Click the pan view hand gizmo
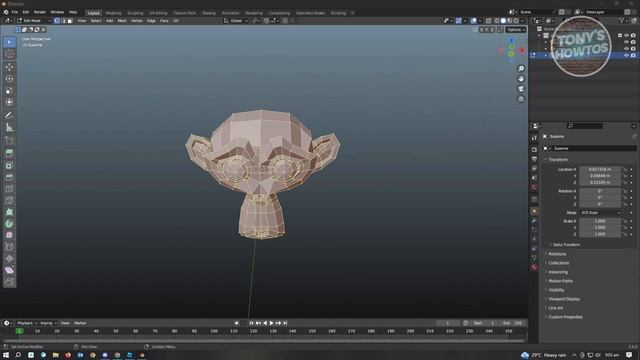Image resolution: width=640 pixels, height=360 pixels. (521, 79)
